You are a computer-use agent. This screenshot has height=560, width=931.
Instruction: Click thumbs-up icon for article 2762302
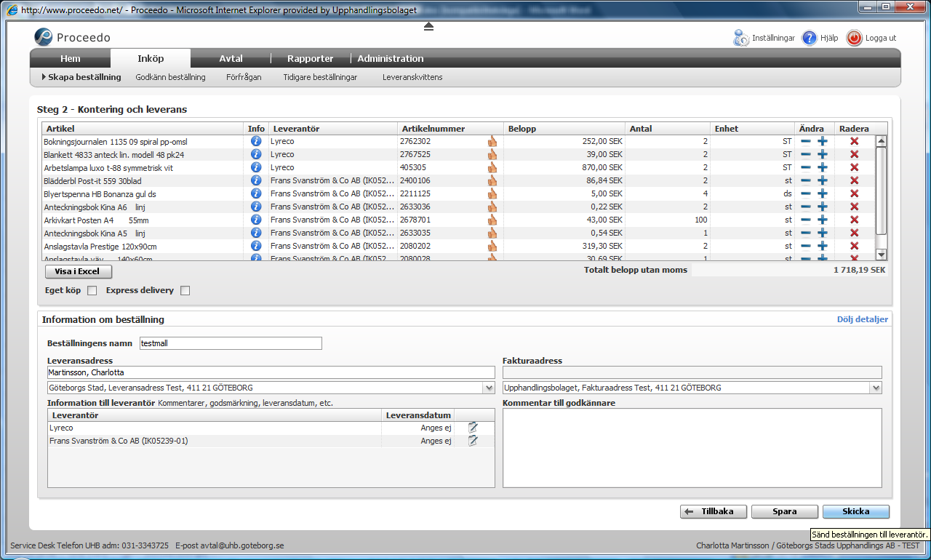pyautogui.click(x=492, y=141)
